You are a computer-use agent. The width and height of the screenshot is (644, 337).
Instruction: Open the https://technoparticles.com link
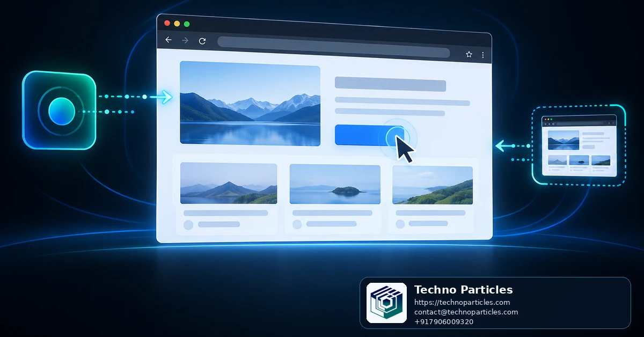pyautogui.click(x=462, y=302)
